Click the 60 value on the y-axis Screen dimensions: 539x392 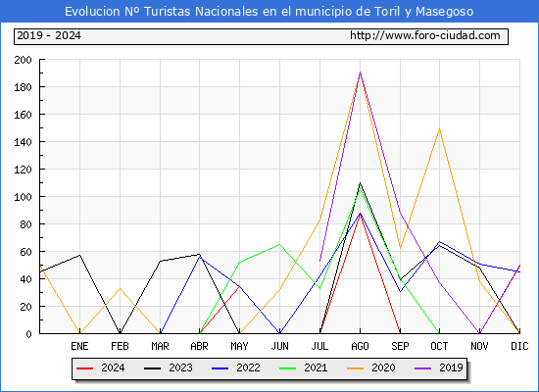(26, 252)
